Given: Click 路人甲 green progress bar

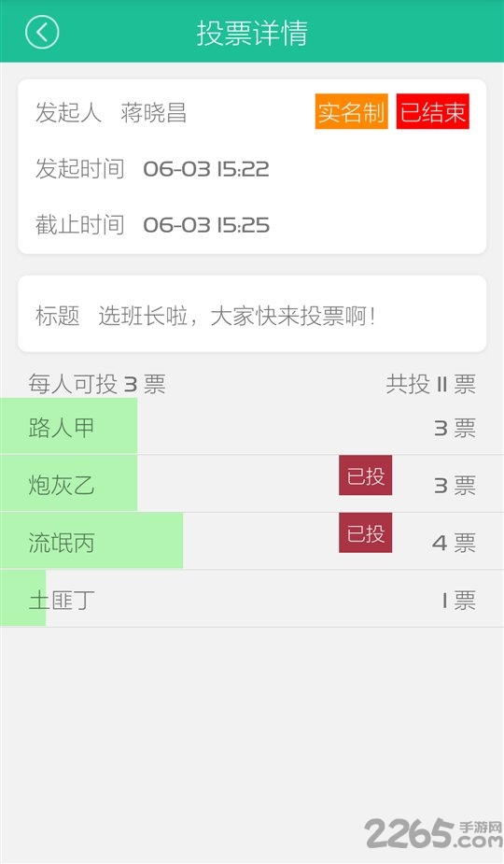Looking at the screenshot, I should tap(69, 427).
